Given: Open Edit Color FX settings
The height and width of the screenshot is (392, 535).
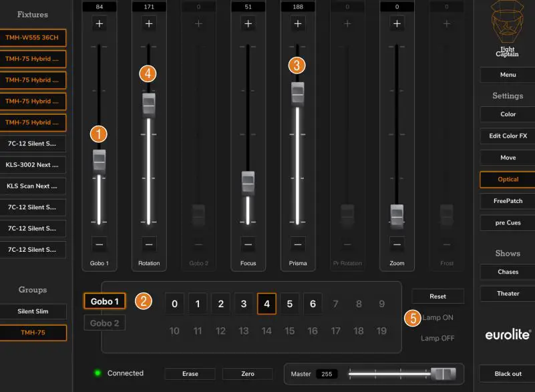Looking at the screenshot, I should [508, 136].
